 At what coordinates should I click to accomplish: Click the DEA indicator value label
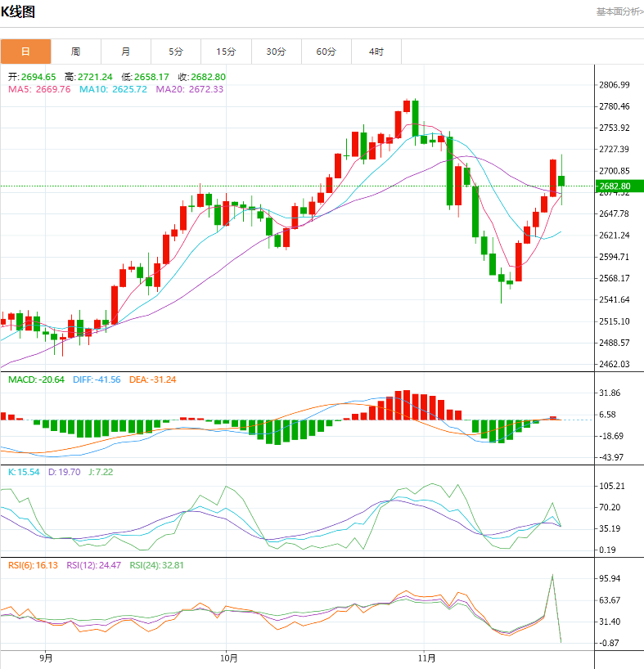coord(153,379)
